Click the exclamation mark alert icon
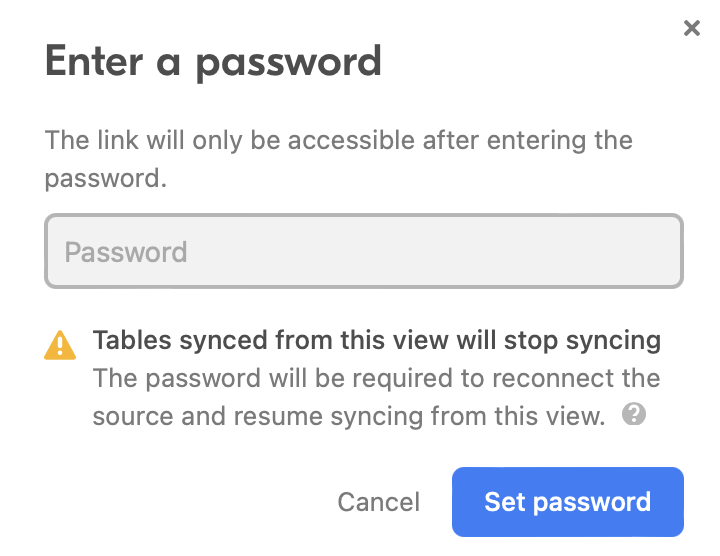The height and width of the screenshot is (556, 720). 60,345
